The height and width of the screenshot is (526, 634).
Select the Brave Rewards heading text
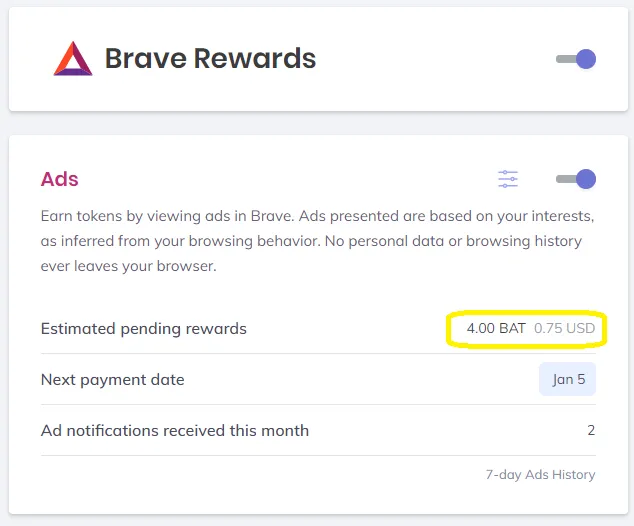click(x=210, y=59)
